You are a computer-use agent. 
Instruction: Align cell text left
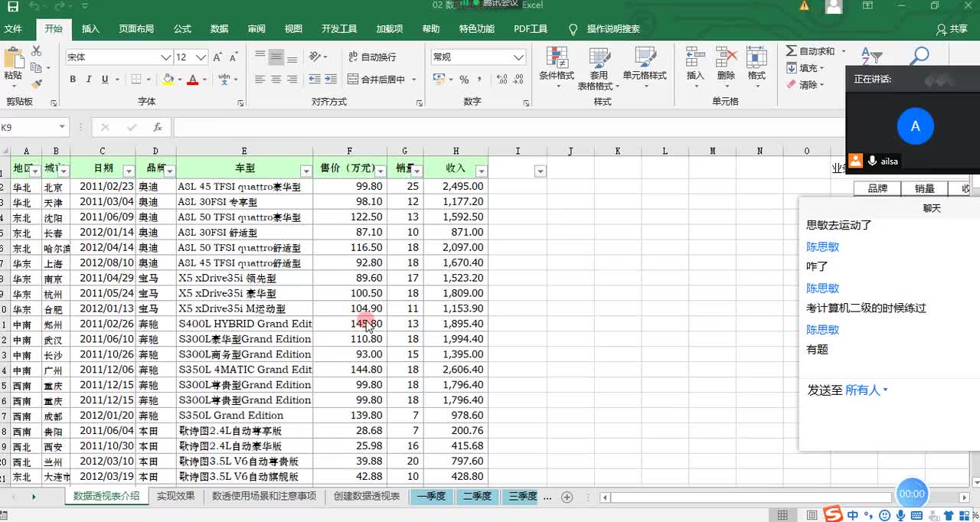pos(260,80)
